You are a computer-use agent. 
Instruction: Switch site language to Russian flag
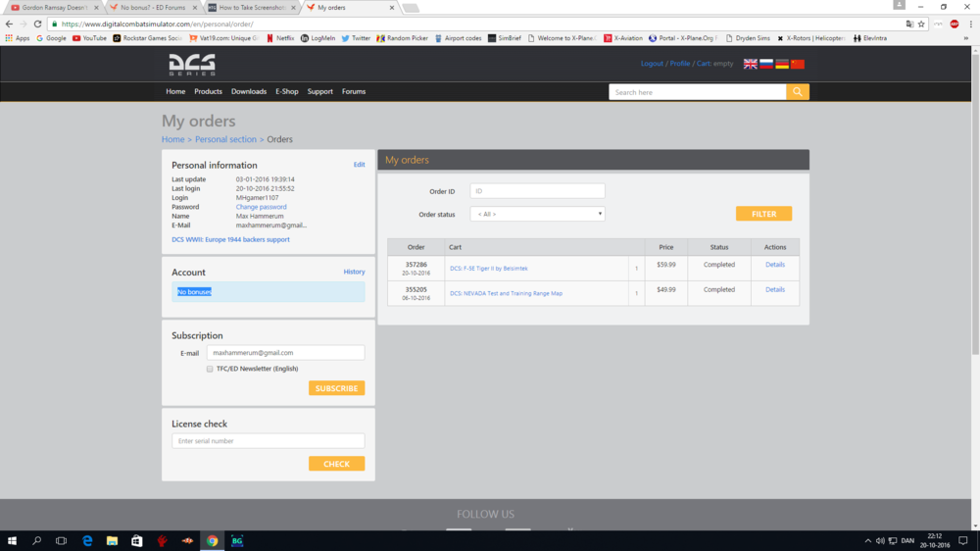(766, 64)
